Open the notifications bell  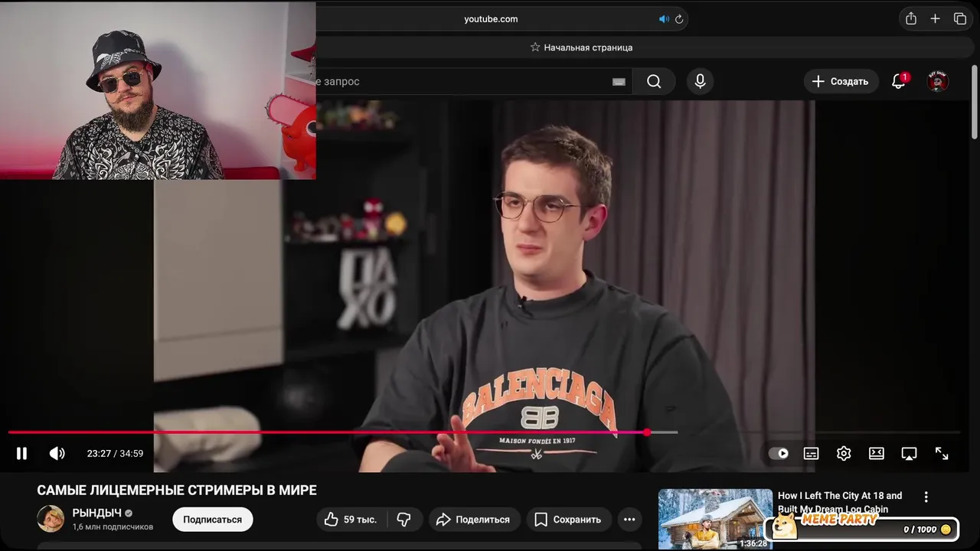pyautogui.click(x=900, y=81)
